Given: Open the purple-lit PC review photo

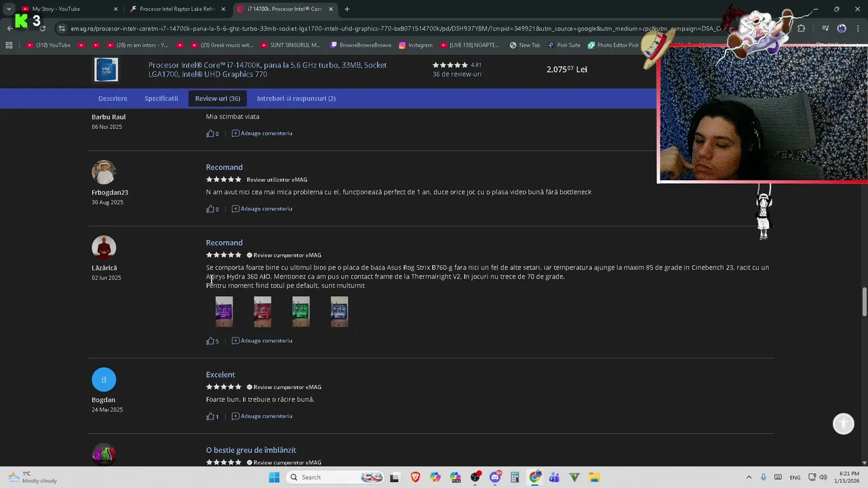Looking at the screenshot, I should (x=224, y=312).
